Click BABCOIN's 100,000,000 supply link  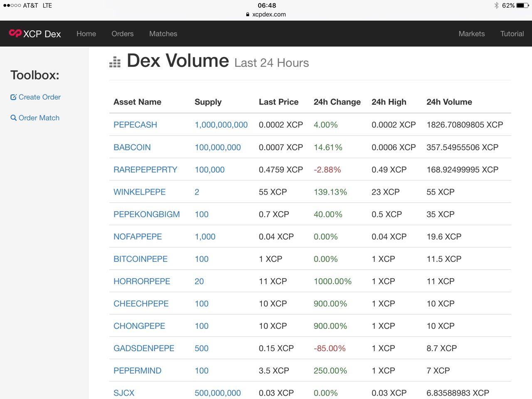218,147
